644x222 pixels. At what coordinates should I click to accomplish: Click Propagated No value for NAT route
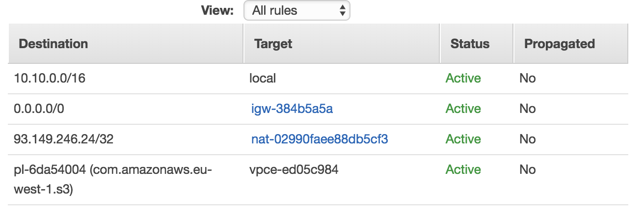(x=527, y=139)
